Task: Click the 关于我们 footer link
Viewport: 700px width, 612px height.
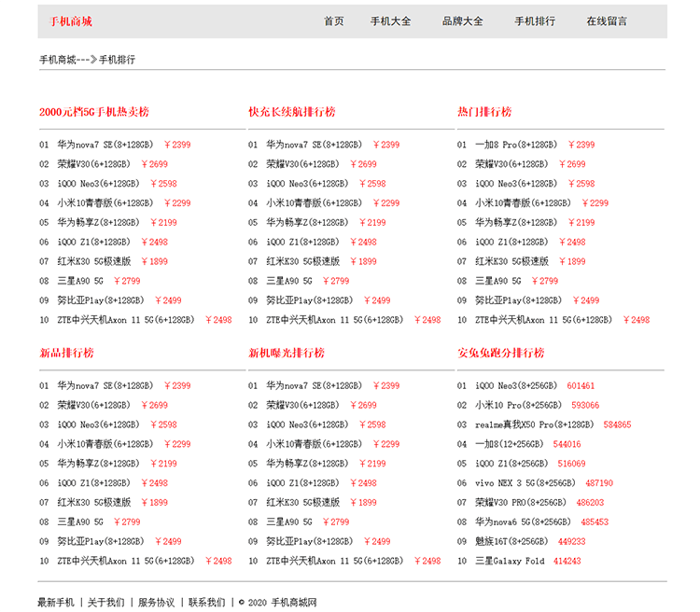Action: click(105, 603)
